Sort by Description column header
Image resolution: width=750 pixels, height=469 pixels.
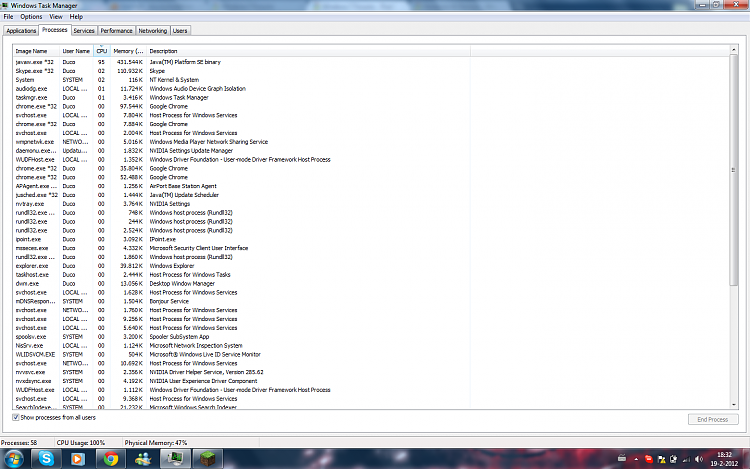click(309, 51)
